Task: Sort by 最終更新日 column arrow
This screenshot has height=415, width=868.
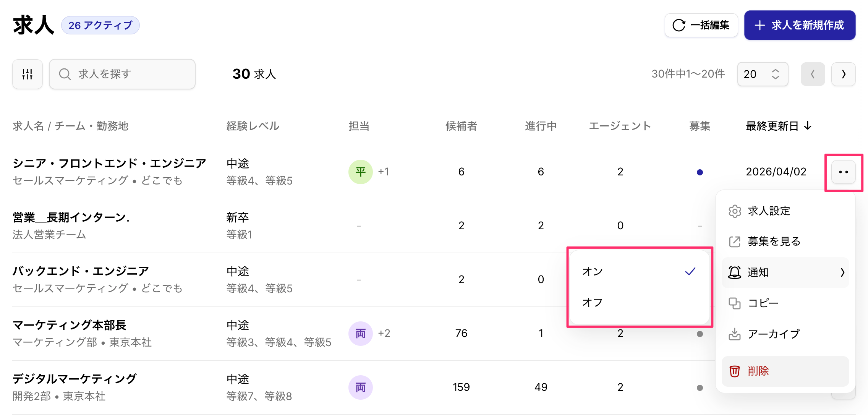Action: 808,126
